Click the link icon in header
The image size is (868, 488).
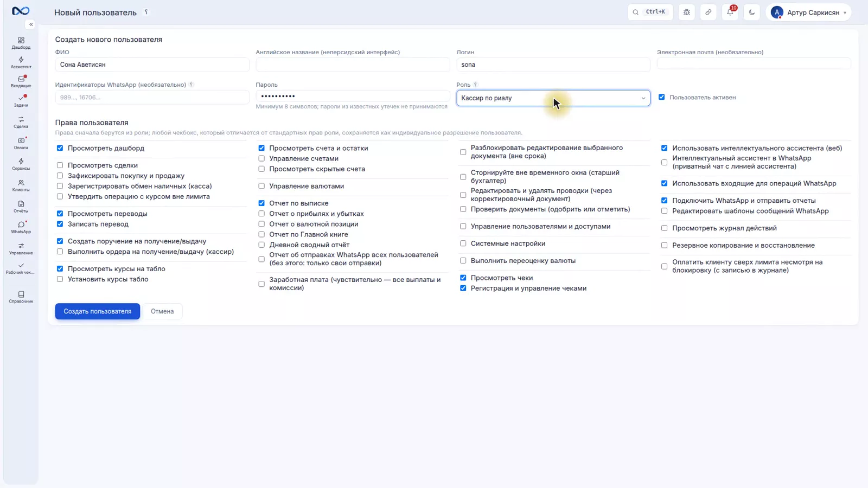pyautogui.click(x=708, y=12)
